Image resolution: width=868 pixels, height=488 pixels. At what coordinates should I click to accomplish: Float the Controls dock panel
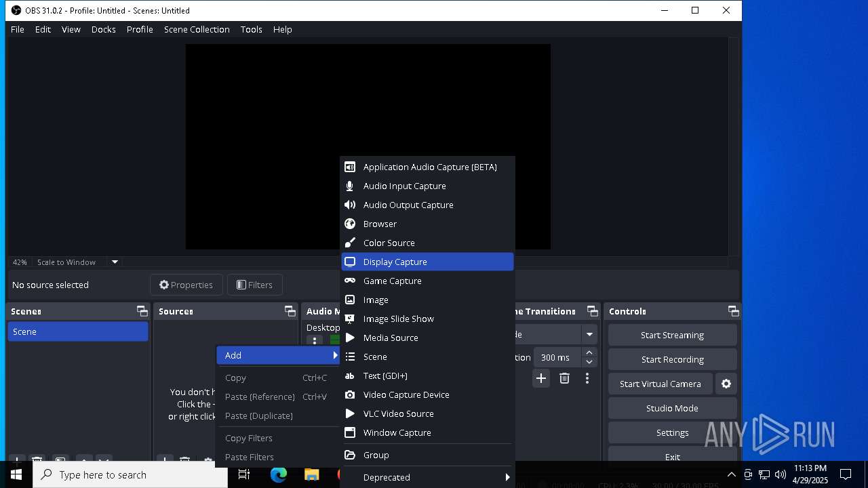(734, 311)
